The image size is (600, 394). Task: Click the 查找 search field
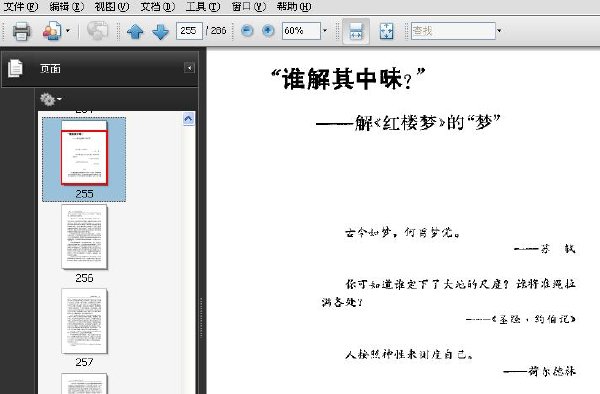(453, 31)
